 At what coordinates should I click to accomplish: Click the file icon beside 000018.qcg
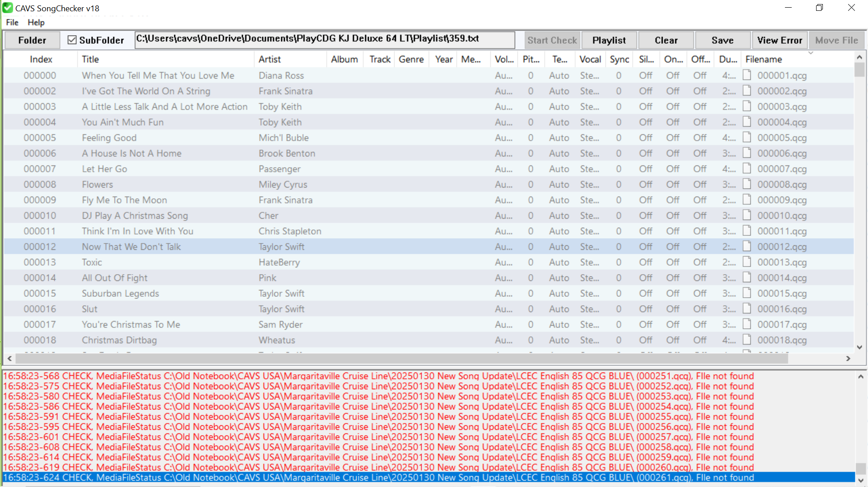(747, 340)
